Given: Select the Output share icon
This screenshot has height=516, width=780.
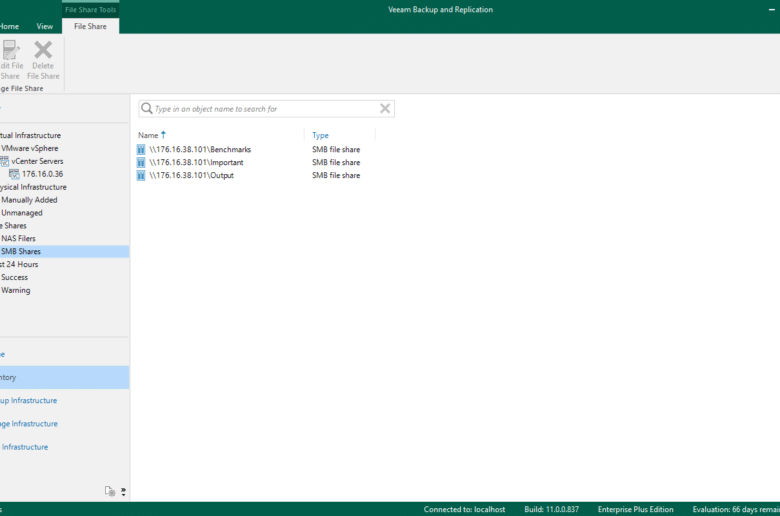Looking at the screenshot, I should [x=141, y=175].
